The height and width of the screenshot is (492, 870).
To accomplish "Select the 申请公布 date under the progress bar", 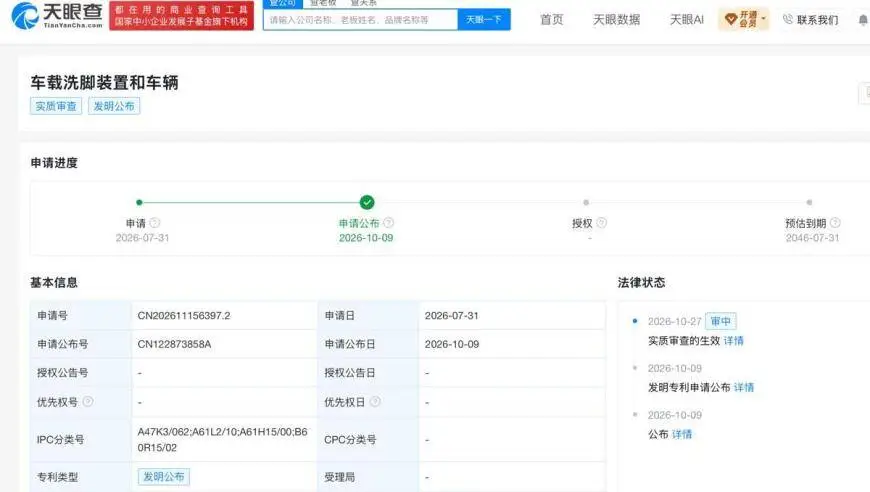I will (x=366, y=238).
